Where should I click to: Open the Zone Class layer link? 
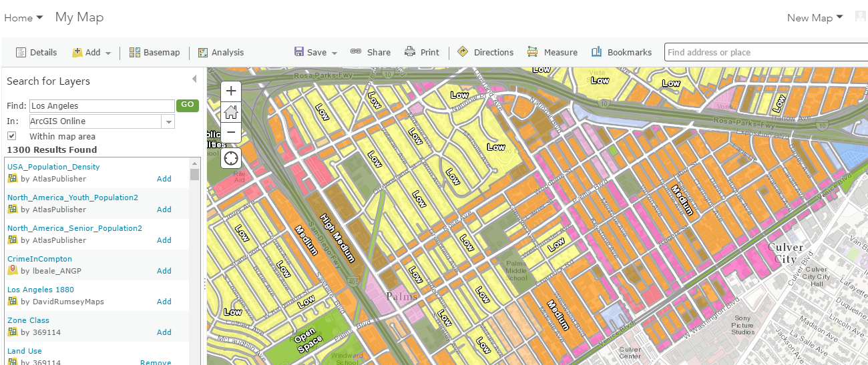click(x=28, y=320)
